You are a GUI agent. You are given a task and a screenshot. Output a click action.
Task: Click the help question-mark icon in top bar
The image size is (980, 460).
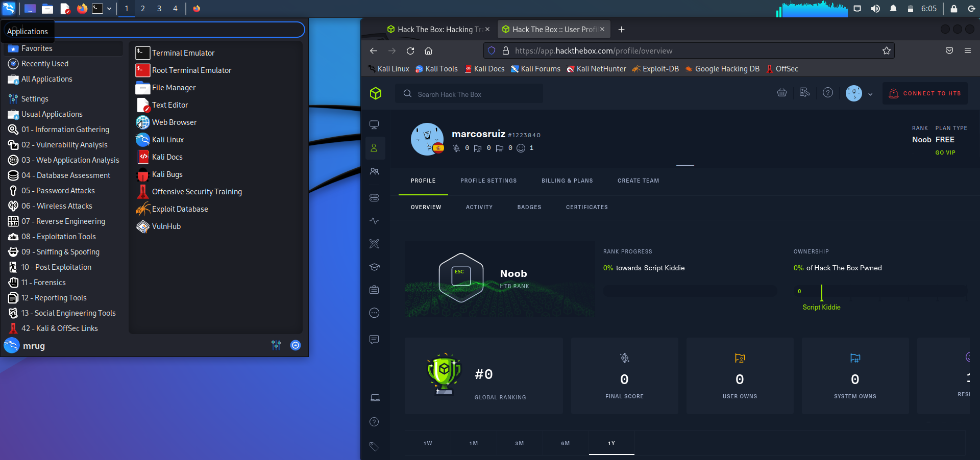pyautogui.click(x=828, y=93)
